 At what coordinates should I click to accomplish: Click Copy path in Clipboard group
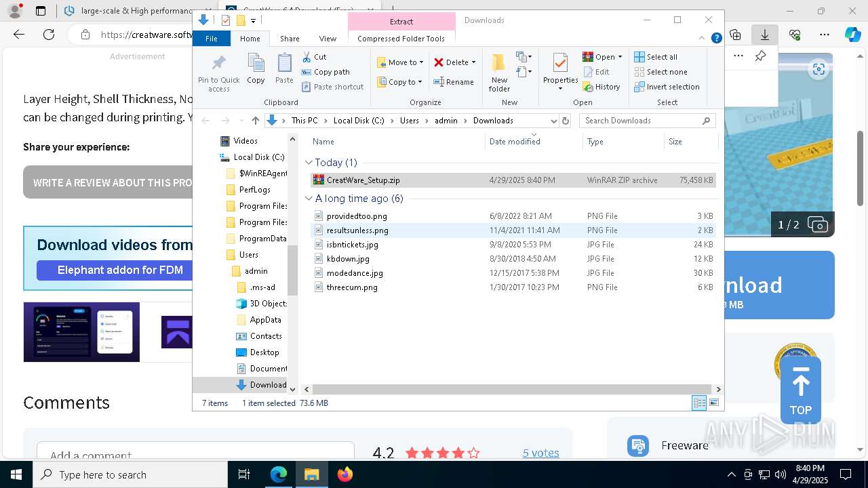click(325, 72)
